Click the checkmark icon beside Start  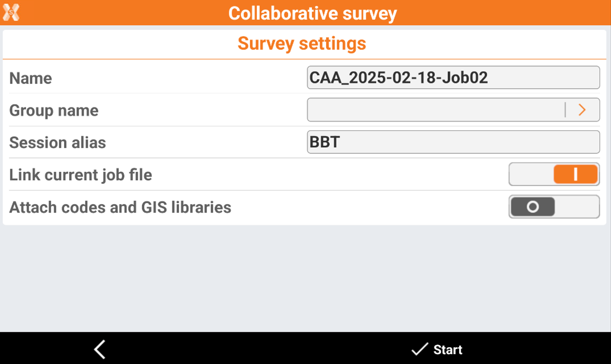pyautogui.click(x=419, y=350)
